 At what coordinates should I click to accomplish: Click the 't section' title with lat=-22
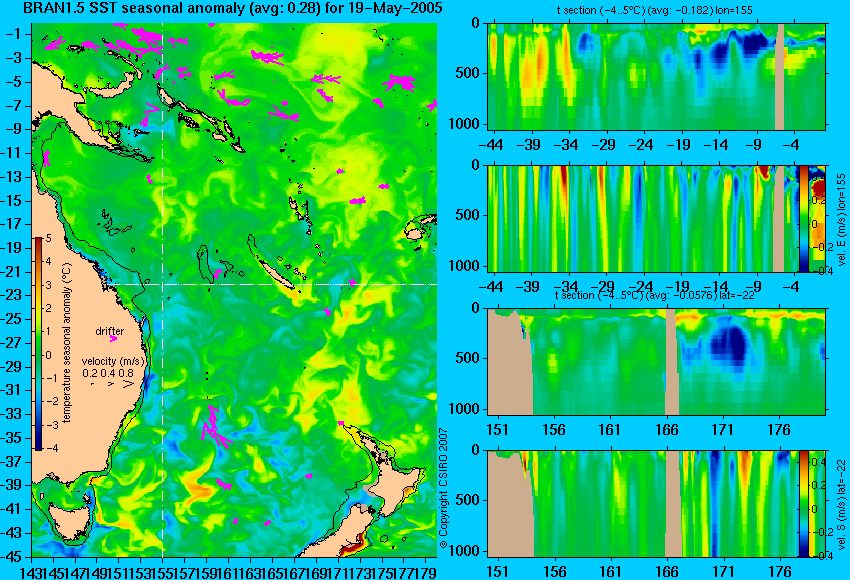[x=654, y=295]
